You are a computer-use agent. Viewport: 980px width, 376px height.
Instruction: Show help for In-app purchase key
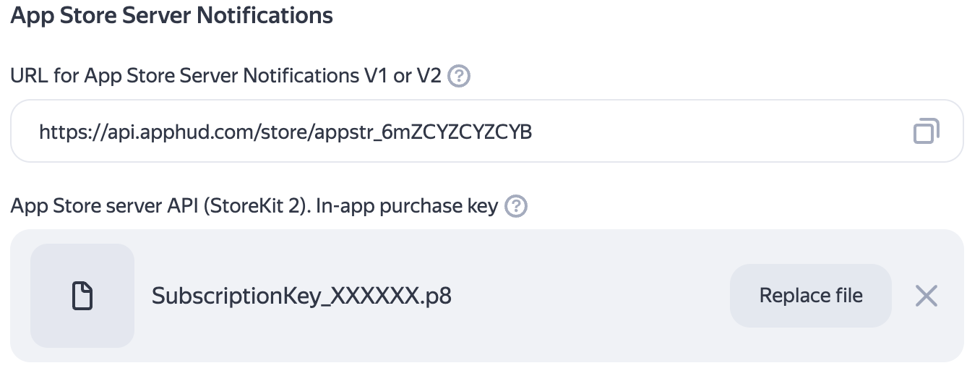pyautogui.click(x=516, y=207)
